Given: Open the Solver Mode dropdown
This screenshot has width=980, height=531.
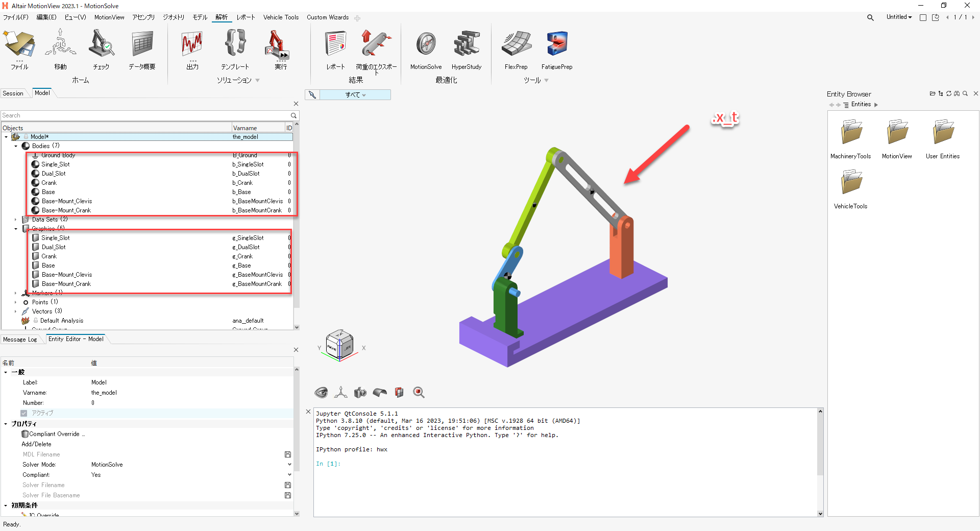Looking at the screenshot, I should 289,465.
